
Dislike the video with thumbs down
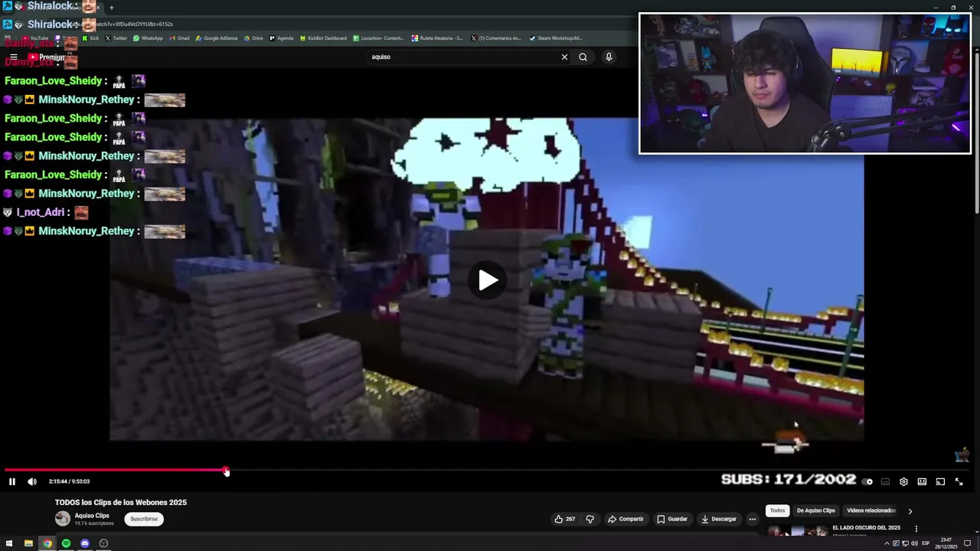(590, 519)
